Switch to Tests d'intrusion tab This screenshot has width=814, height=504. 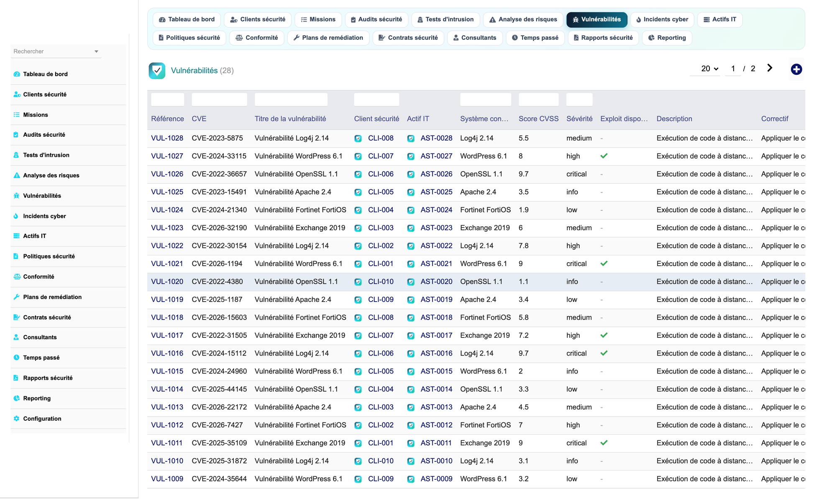pyautogui.click(x=445, y=20)
